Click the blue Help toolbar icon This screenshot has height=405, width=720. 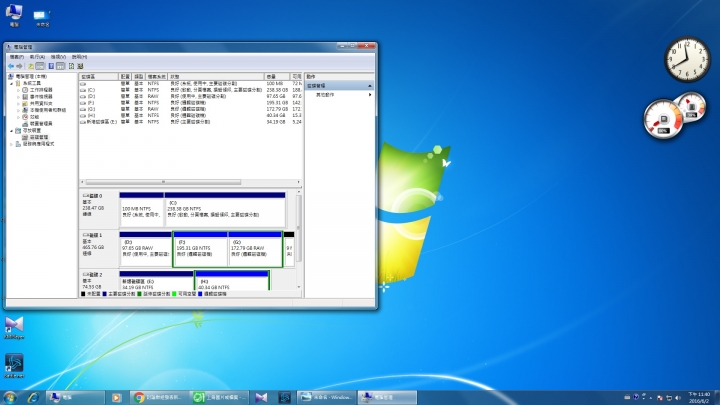point(51,67)
